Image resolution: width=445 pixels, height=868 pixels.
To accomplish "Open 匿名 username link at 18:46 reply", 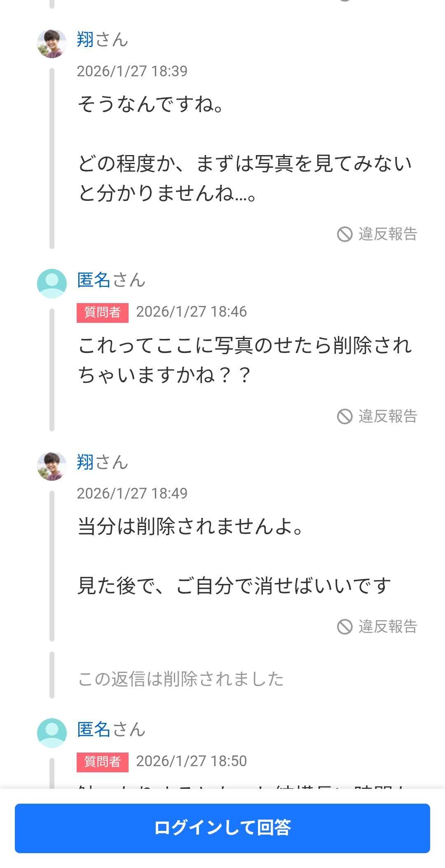I will (94, 280).
